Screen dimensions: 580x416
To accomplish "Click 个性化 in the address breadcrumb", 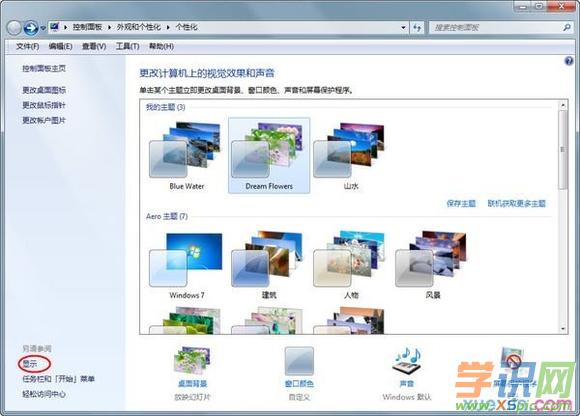I will point(186,27).
